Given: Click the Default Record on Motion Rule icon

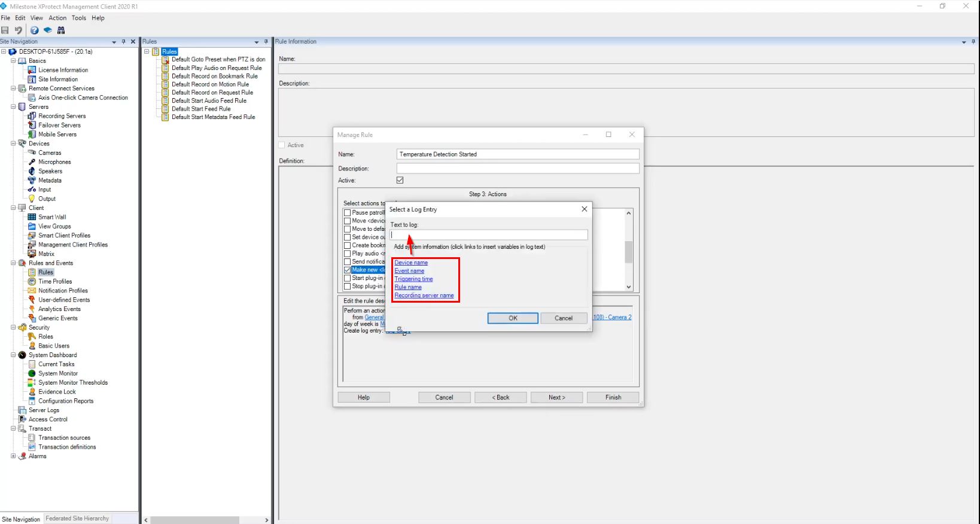Looking at the screenshot, I should tap(166, 84).
